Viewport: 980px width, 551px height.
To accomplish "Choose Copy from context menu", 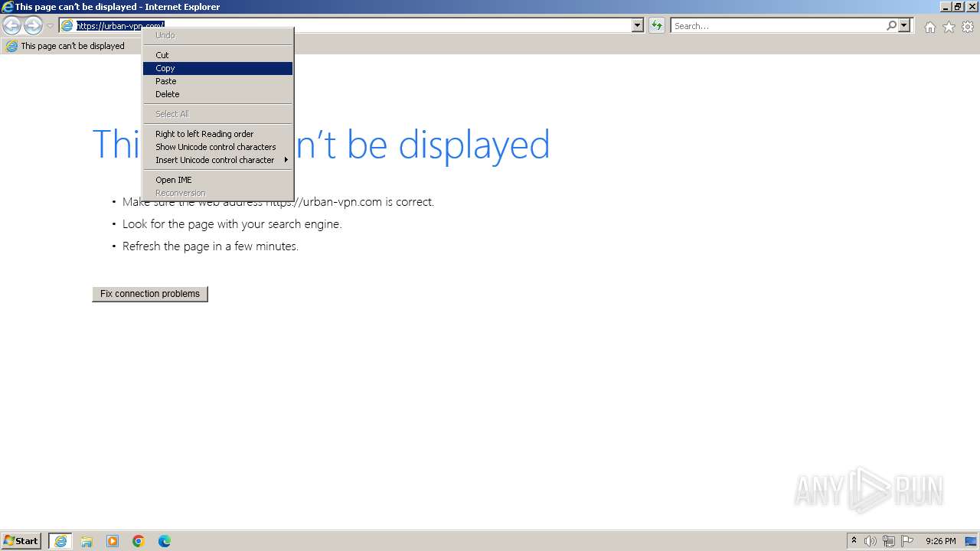I will tap(217, 68).
